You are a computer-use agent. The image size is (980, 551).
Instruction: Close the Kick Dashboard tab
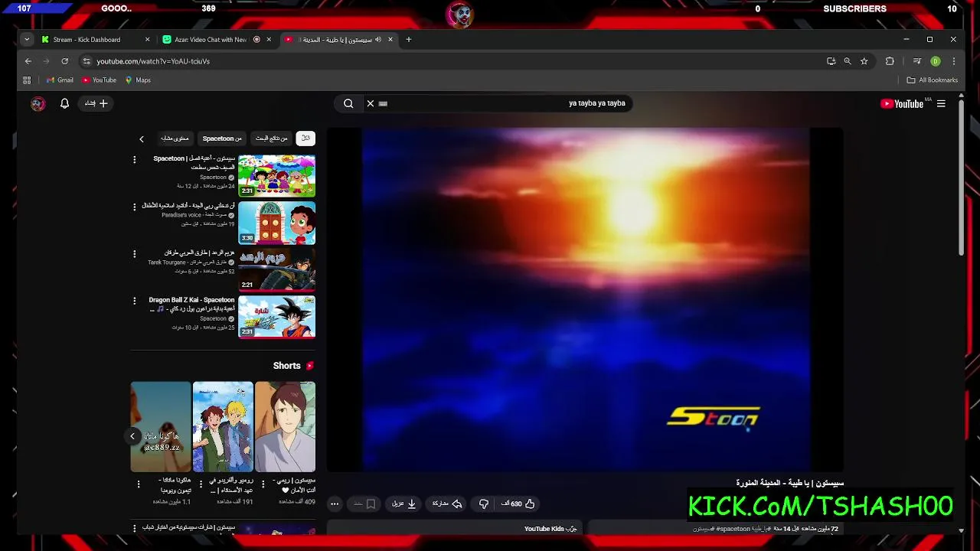tap(148, 40)
